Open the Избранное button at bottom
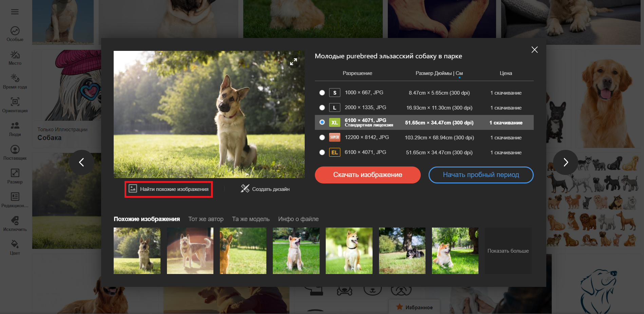Viewport: 644px width, 314px height. click(x=414, y=307)
